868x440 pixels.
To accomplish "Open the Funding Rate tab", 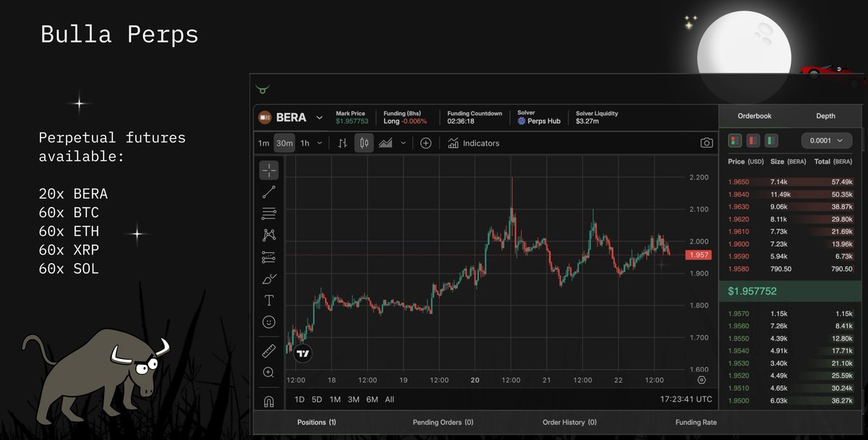I will [696, 422].
